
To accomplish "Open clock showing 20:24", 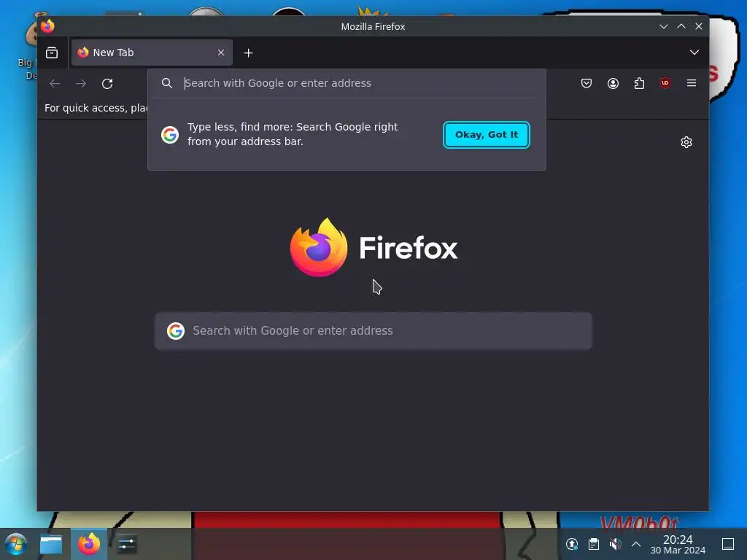I will point(678,544).
